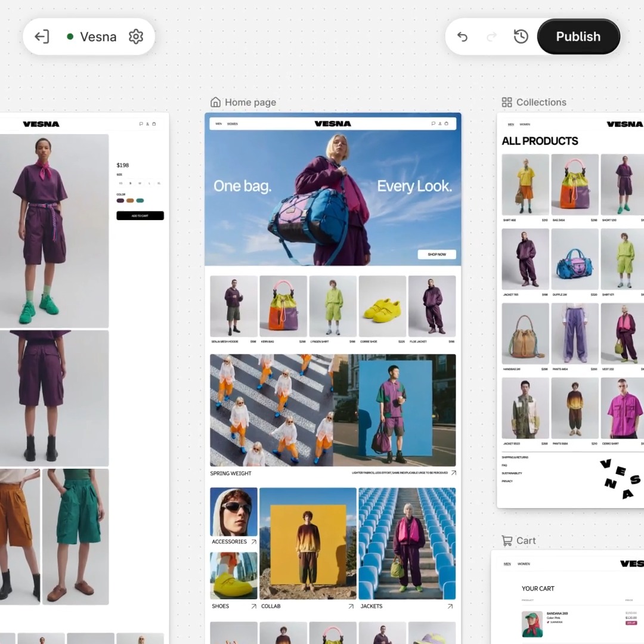The height and width of the screenshot is (644, 644).
Task: Click MEN in Home page navbar
Action: 218,123
